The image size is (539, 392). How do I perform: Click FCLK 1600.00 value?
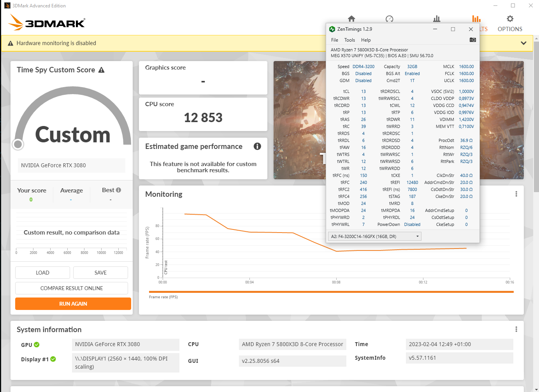coord(466,73)
